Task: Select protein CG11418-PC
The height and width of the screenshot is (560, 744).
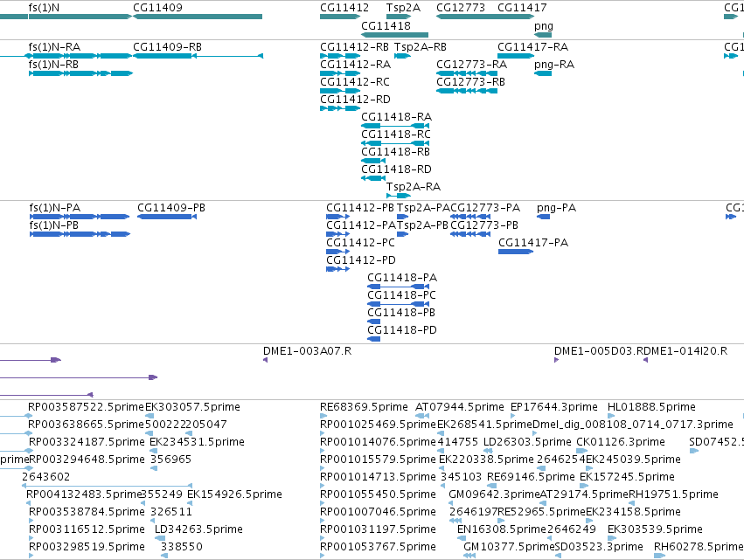Action: pyautogui.click(x=402, y=295)
